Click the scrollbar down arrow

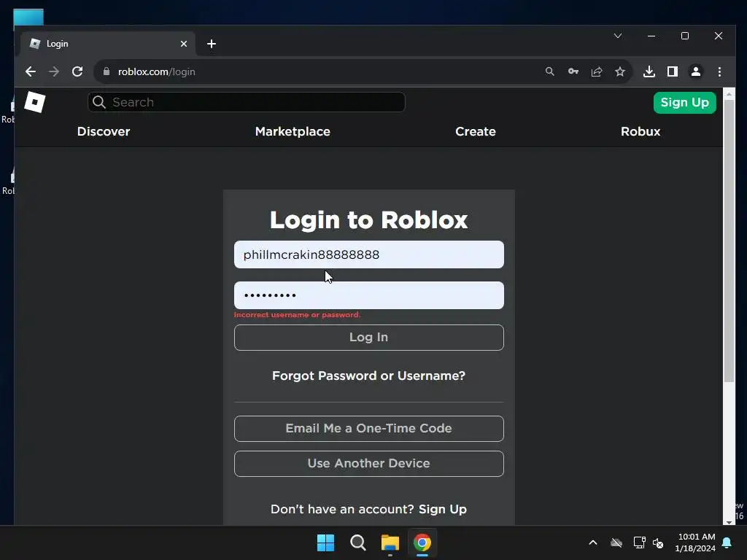(x=729, y=522)
